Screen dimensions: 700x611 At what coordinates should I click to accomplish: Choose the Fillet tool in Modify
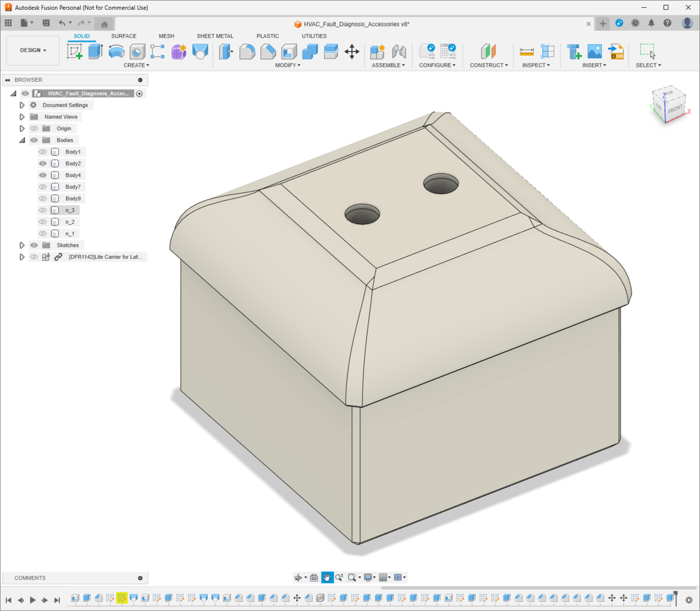[247, 52]
